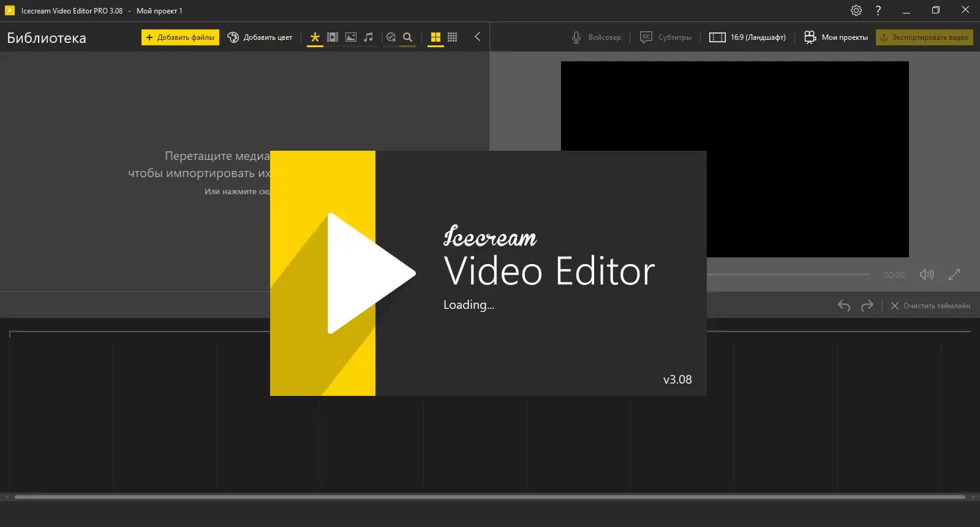Image resolution: width=980 pixels, height=527 pixels.
Task: Switch library to large thumbnails view
Action: point(435,37)
